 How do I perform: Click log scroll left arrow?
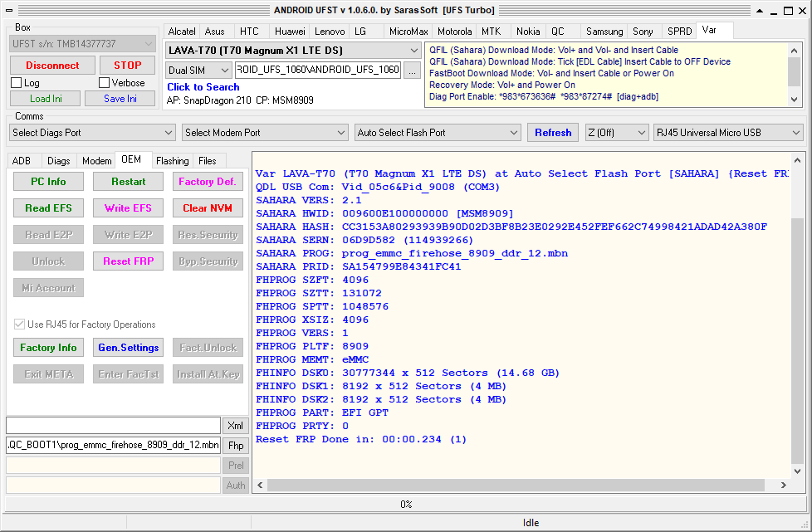point(260,485)
